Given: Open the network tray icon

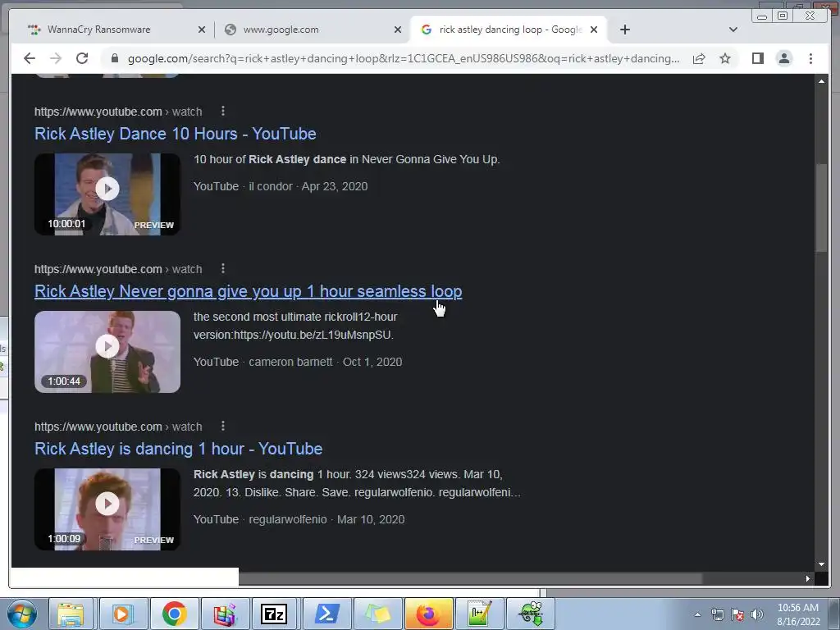Looking at the screenshot, I should [717, 614].
